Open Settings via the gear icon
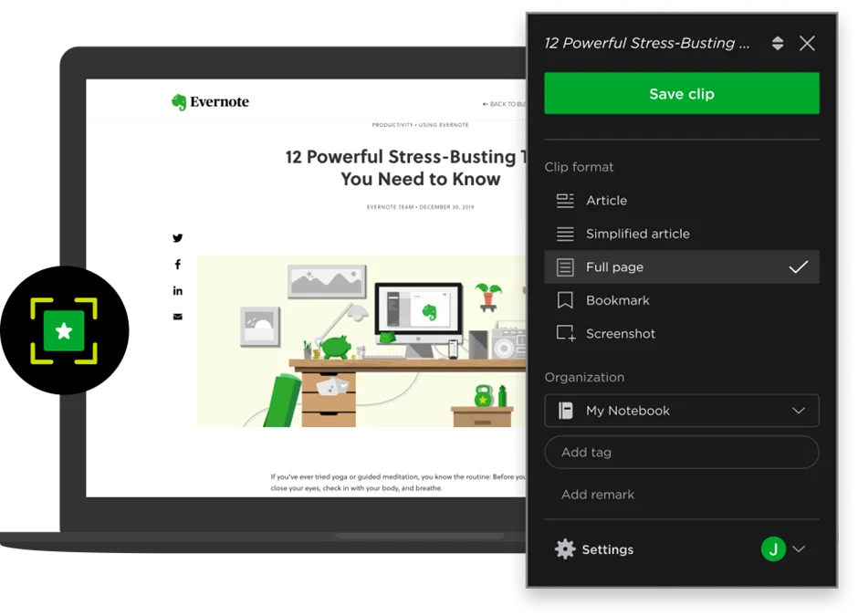The height and width of the screenshot is (616, 858). [x=565, y=549]
